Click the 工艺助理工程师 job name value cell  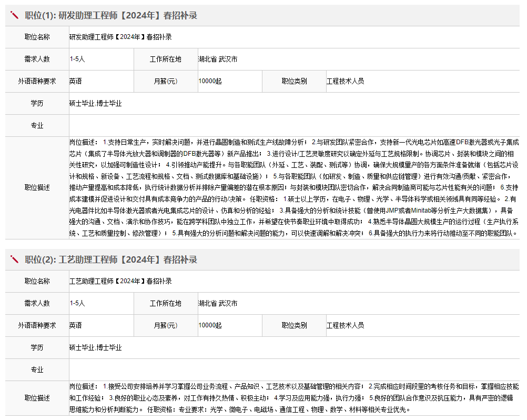coord(120,281)
